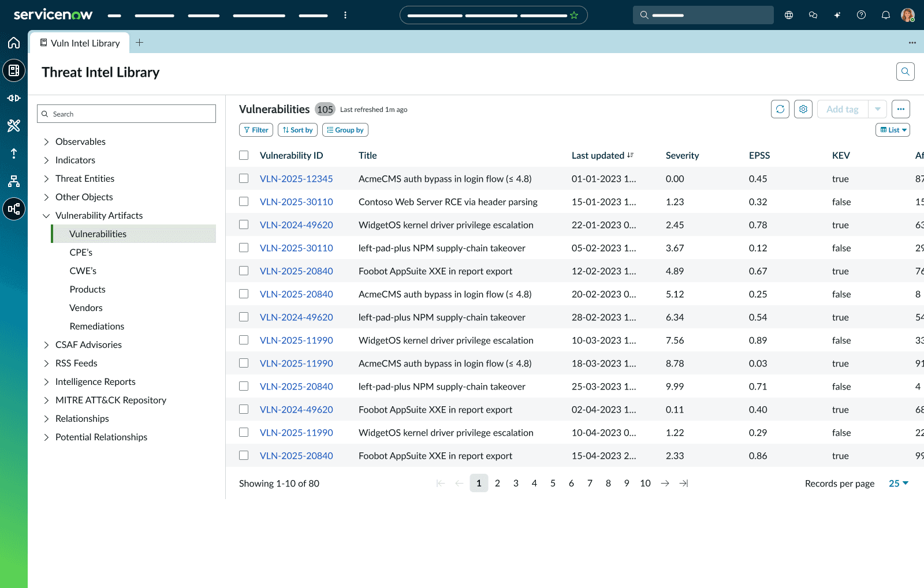924x588 pixels.
Task: Select CWE's in the tree
Action: (x=83, y=271)
